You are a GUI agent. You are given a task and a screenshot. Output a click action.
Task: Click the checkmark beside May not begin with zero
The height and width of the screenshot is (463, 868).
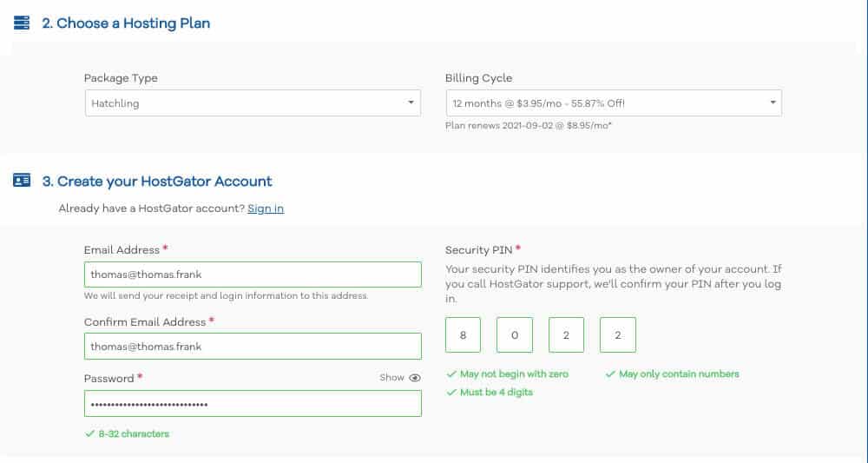click(451, 374)
